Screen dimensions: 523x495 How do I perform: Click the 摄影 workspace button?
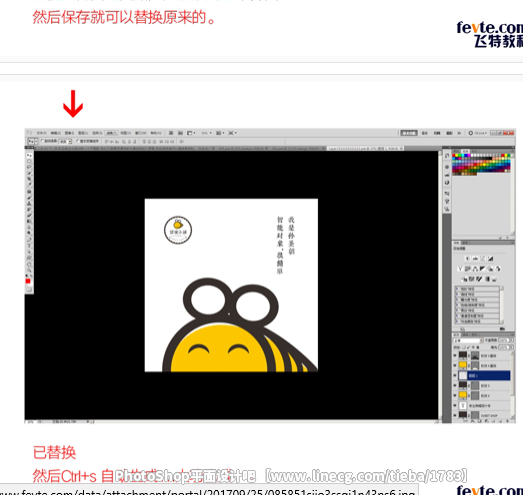[449, 133]
